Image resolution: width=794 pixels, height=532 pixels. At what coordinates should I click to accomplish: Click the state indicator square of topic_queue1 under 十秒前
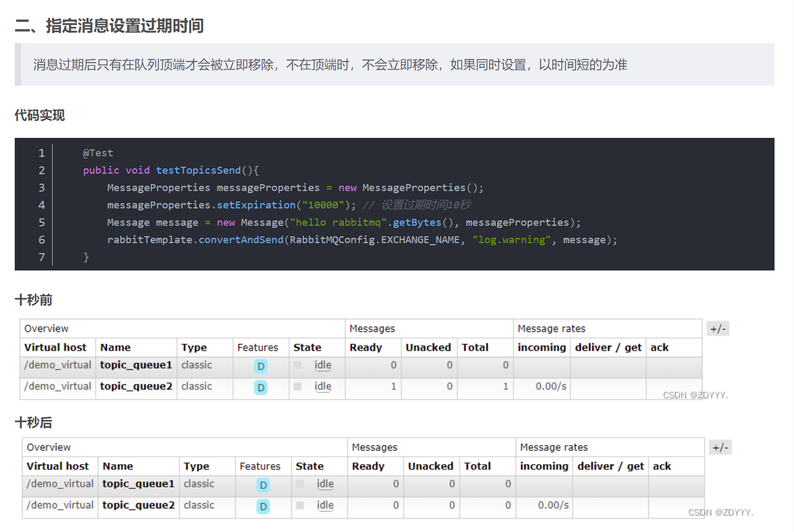point(297,365)
